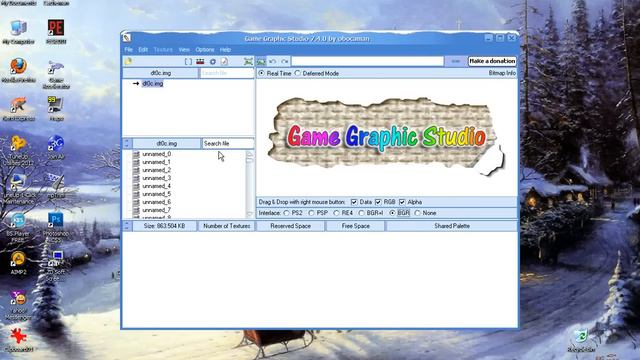Open the TuneUp 1-Click Maintenance icon
This screenshot has width=640, height=360.
pos(18,189)
